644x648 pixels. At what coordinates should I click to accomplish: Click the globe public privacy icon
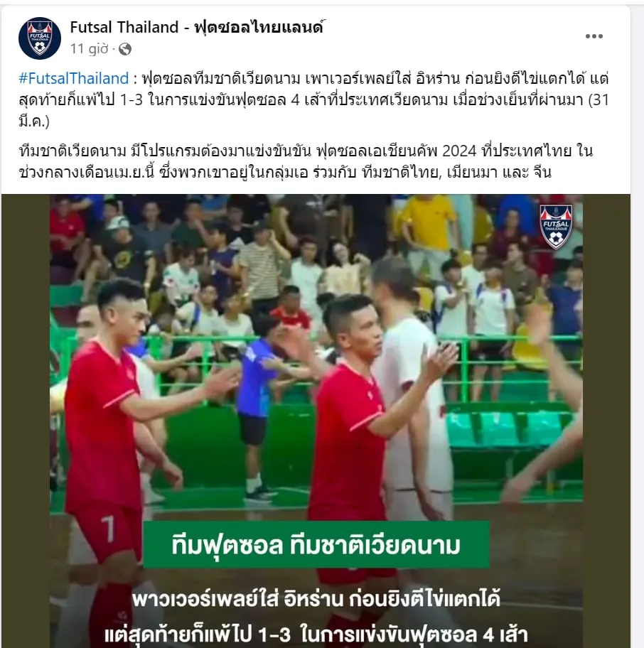tap(125, 50)
